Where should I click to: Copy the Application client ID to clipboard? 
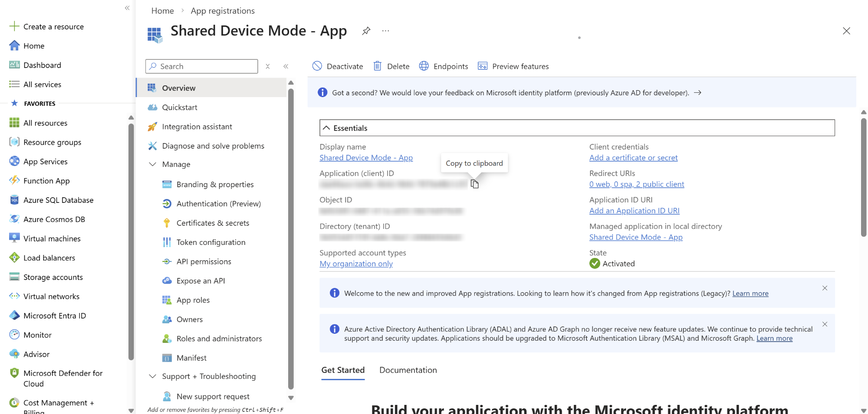[474, 184]
